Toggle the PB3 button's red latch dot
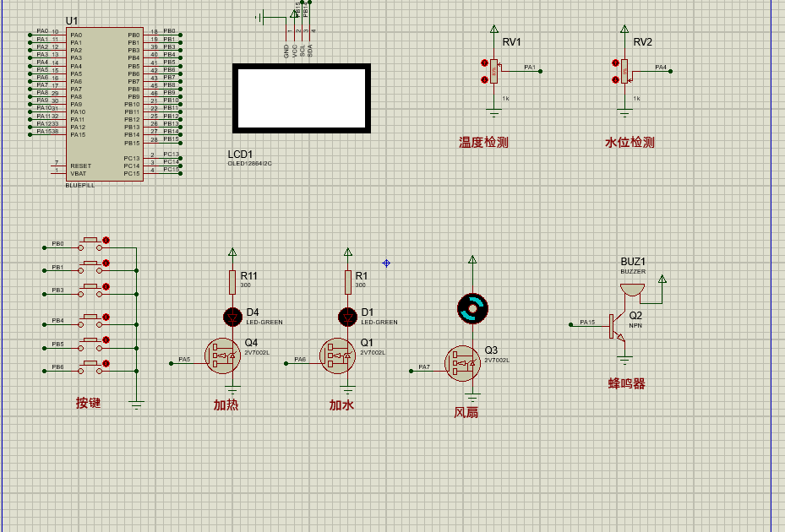This screenshot has height=532, width=785. click(106, 287)
